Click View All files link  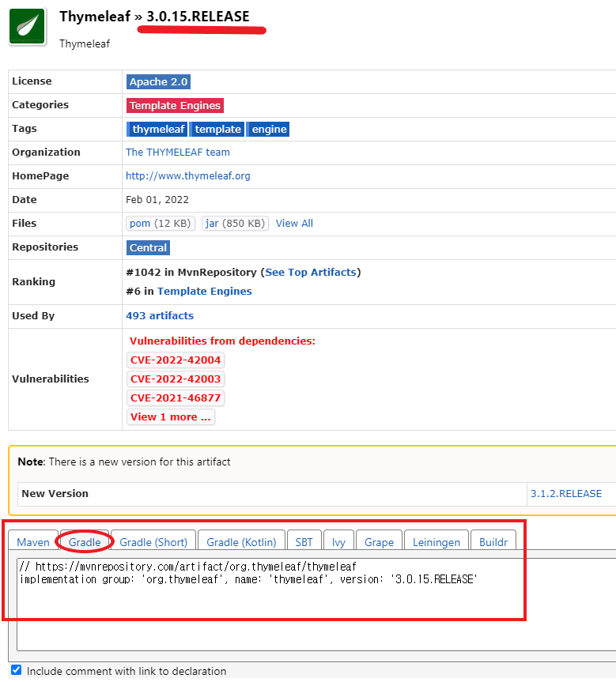294,223
